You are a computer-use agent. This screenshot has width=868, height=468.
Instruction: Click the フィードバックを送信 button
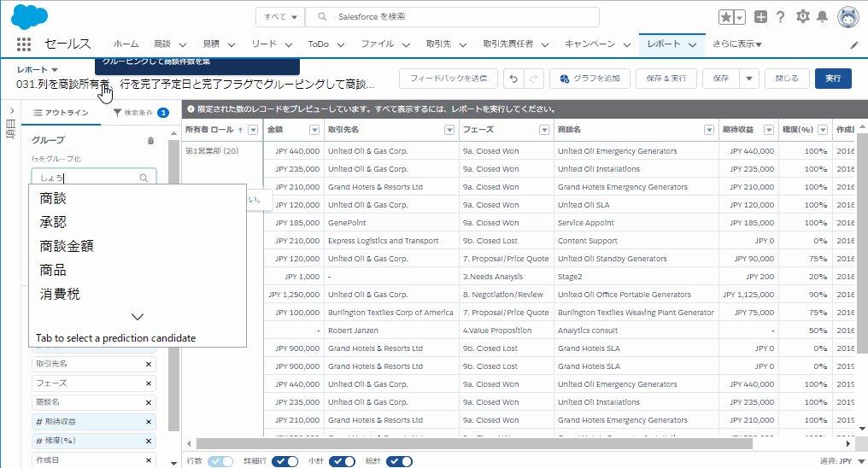point(449,79)
